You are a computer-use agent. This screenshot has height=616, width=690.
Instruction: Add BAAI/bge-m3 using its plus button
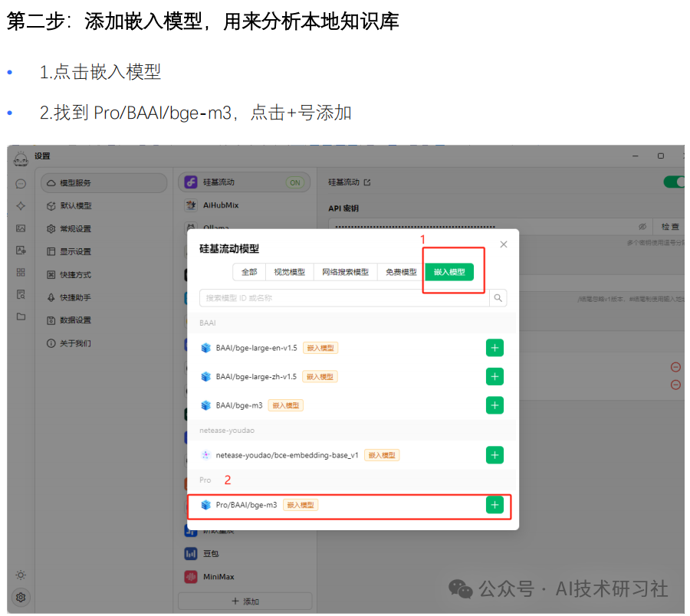pos(495,405)
